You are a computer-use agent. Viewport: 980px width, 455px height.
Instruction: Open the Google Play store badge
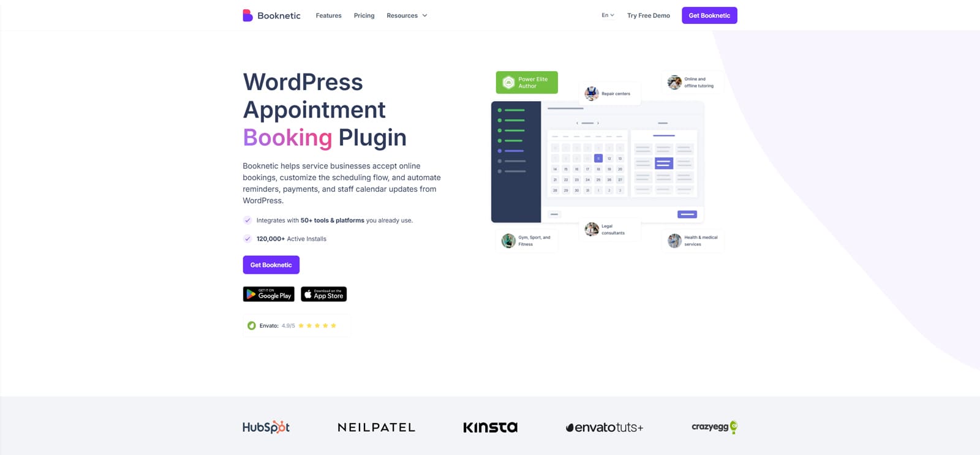268,295
